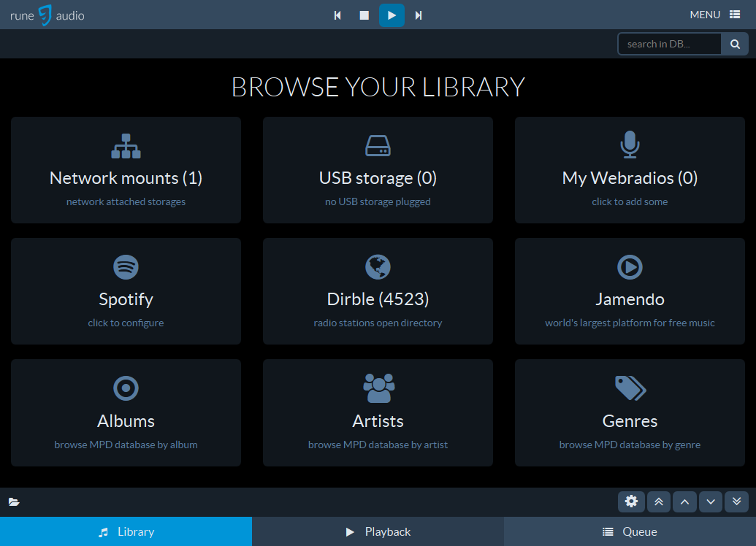Click 'radio stations open directory' text

[378, 323]
